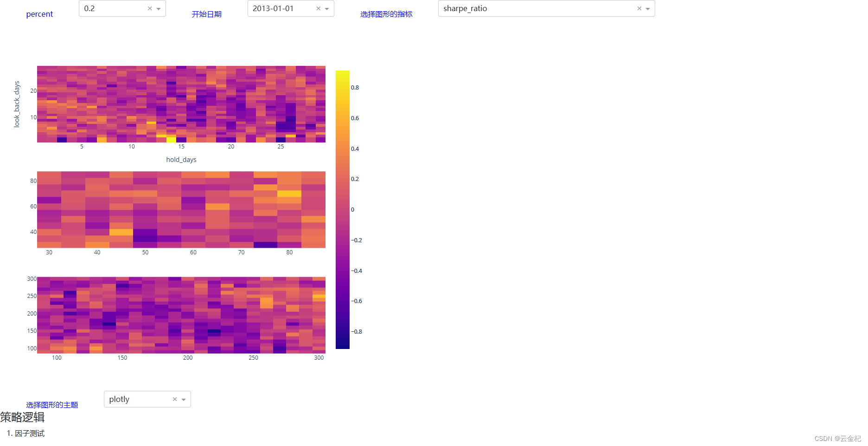Viewport: 868px width, 446px height.
Task: Clear the plotly theme selection
Action: tap(175, 399)
